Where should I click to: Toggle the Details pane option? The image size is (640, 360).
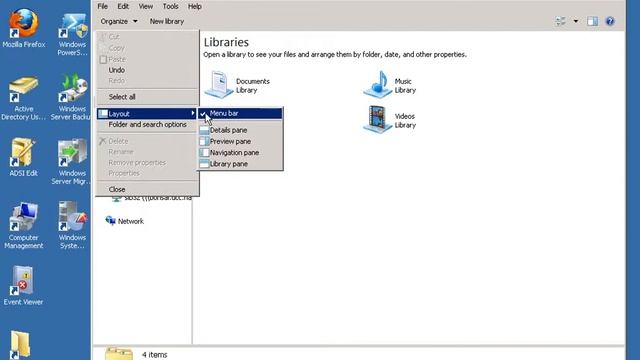[240, 130]
